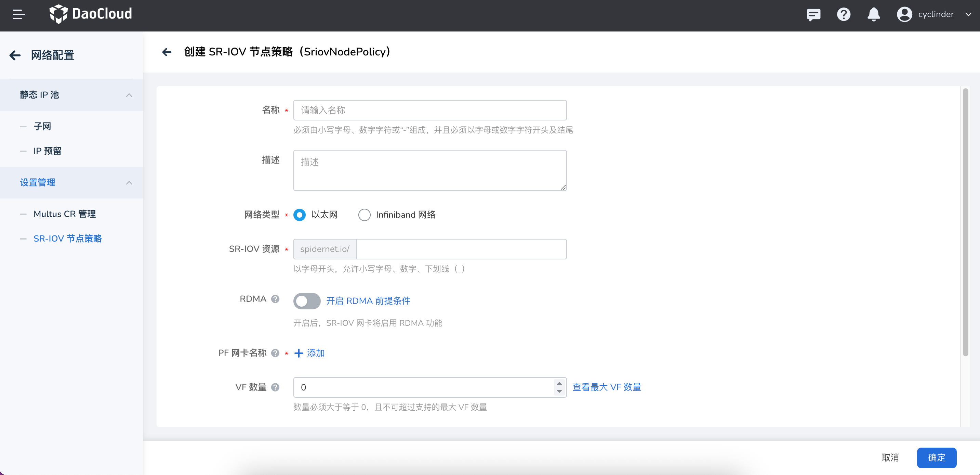Open the chat/message panel
The height and width of the screenshot is (475, 980).
click(814, 14)
